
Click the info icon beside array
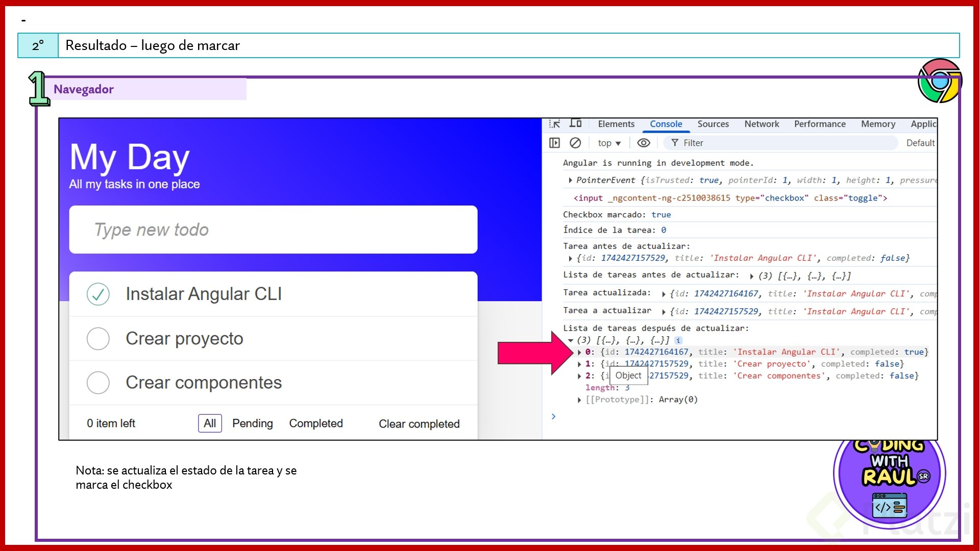pyautogui.click(x=678, y=340)
